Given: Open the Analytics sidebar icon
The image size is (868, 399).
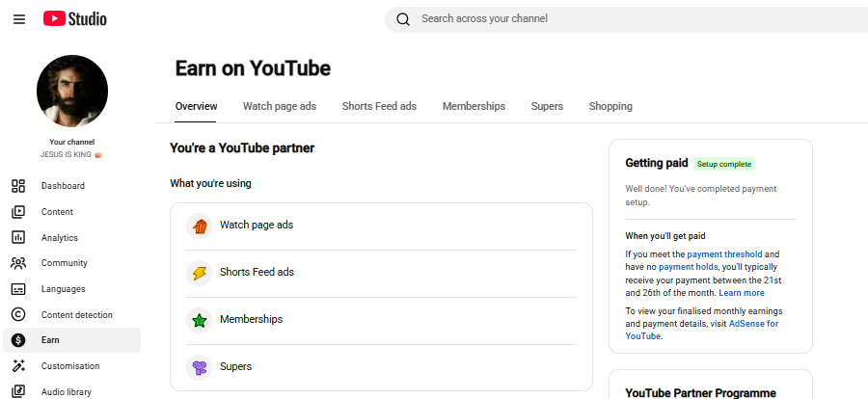Looking at the screenshot, I should [18, 237].
